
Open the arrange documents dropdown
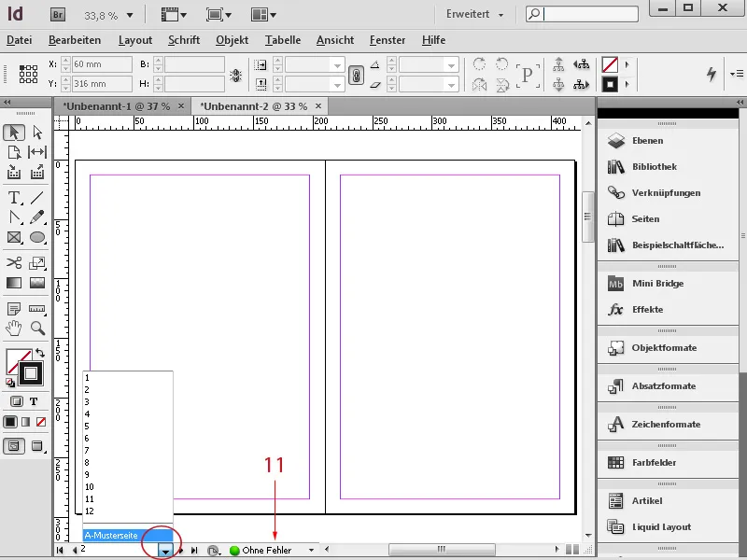(263, 15)
